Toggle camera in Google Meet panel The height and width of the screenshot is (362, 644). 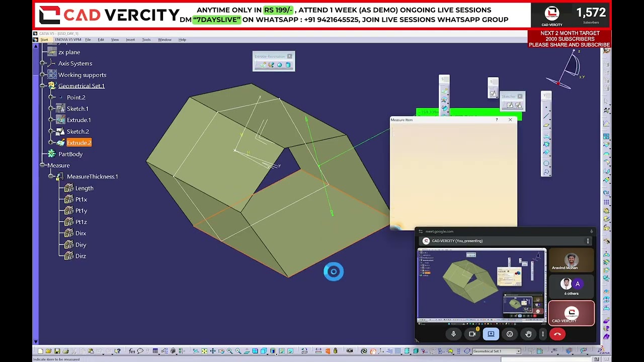(472, 334)
